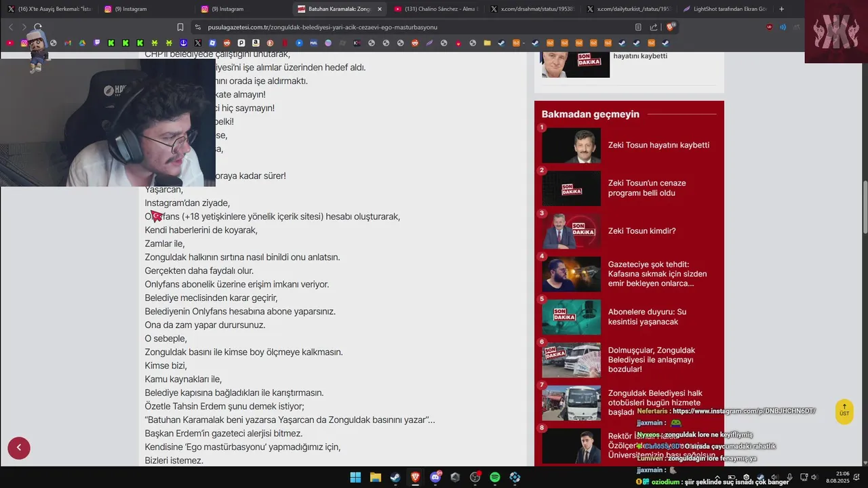This screenshot has width=868, height=488.
Task: Click text 'Onlyfans abonelik üzerine erişim imkanı veriyor.'
Action: tap(237, 284)
